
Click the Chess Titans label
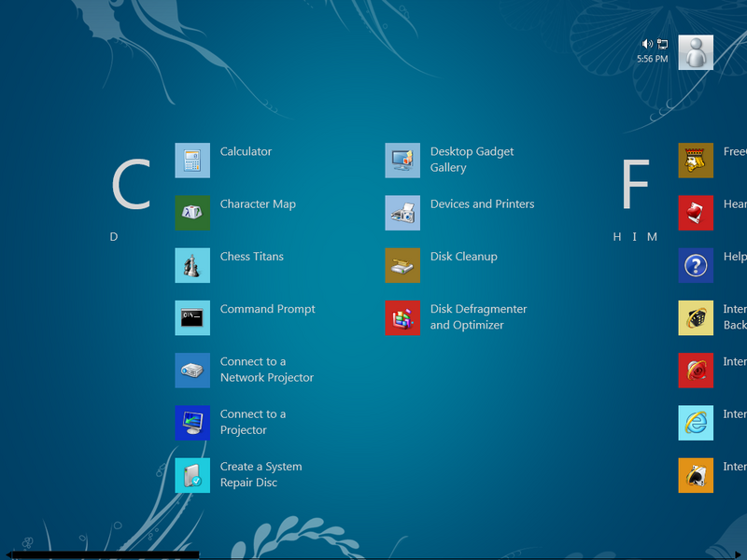[x=251, y=256]
